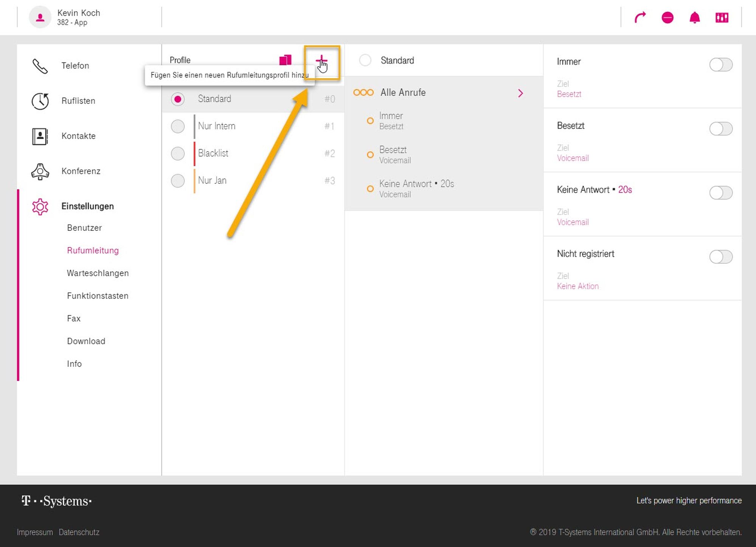Go to Warteschlangen settings submenu

[x=98, y=273]
